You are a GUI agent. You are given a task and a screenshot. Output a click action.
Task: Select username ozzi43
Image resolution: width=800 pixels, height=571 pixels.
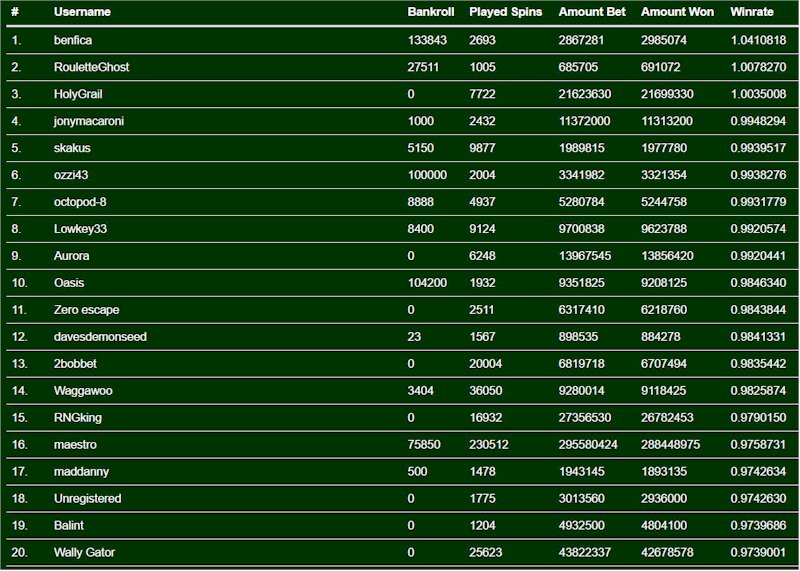[71, 175]
